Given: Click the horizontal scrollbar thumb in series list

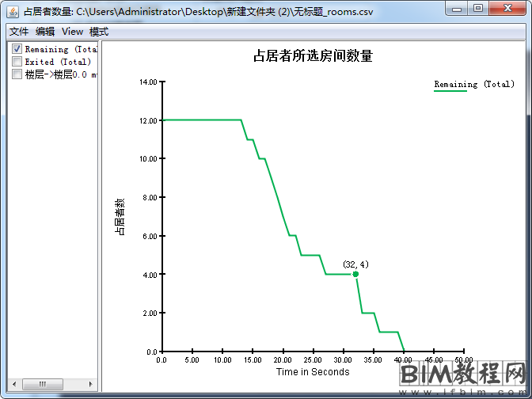Looking at the screenshot, I should coord(42,385).
